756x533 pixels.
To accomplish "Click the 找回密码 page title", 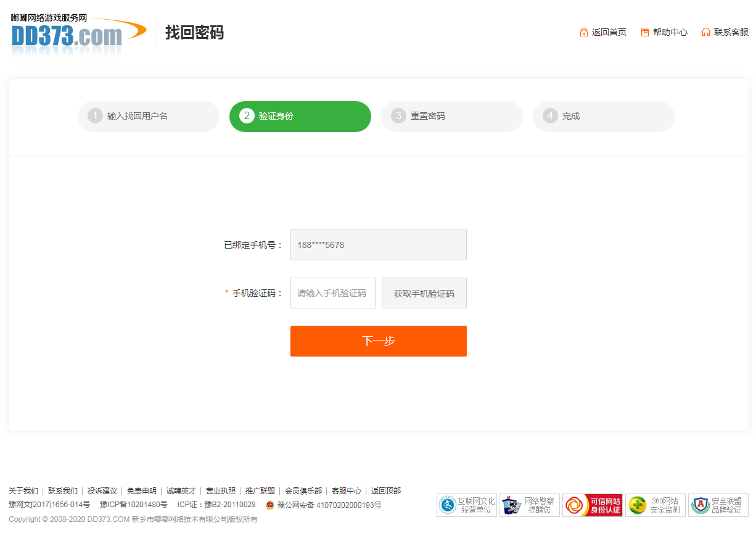I will (x=194, y=32).
